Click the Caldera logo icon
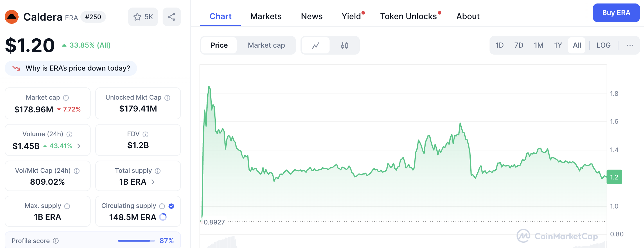644x248 pixels. 12,17
